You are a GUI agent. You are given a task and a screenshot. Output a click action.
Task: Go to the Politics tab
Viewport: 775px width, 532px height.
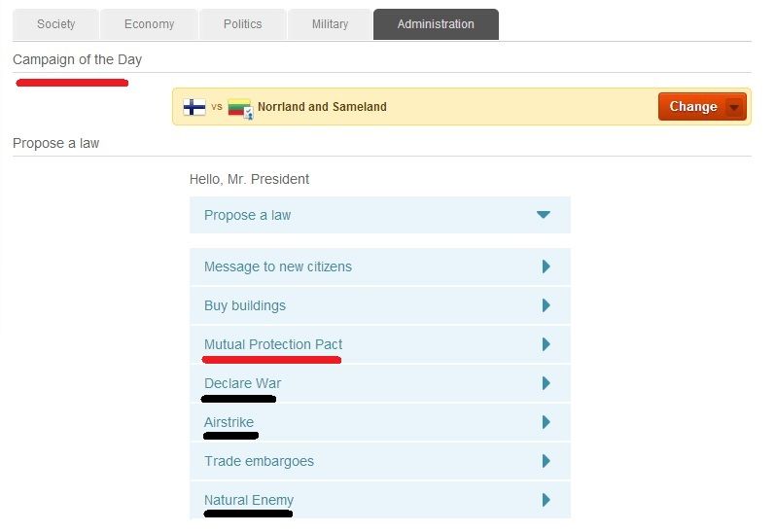243,24
